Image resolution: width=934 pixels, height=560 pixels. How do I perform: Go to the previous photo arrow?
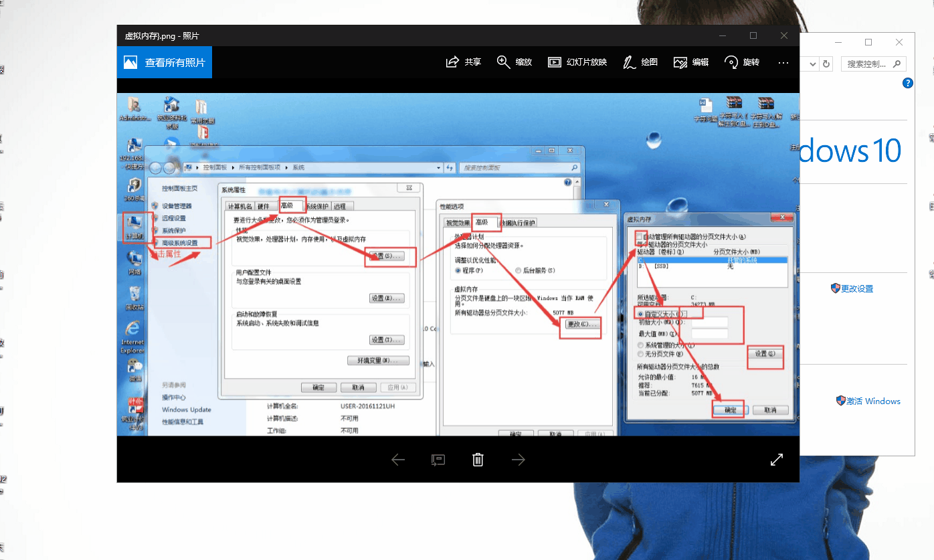click(398, 460)
